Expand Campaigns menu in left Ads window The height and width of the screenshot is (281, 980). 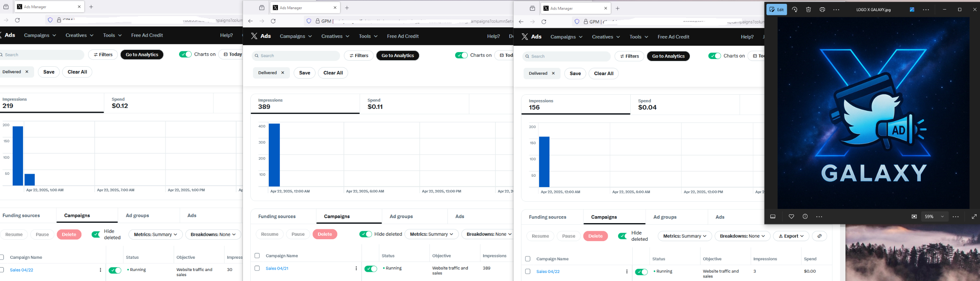pyautogui.click(x=40, y=35)
